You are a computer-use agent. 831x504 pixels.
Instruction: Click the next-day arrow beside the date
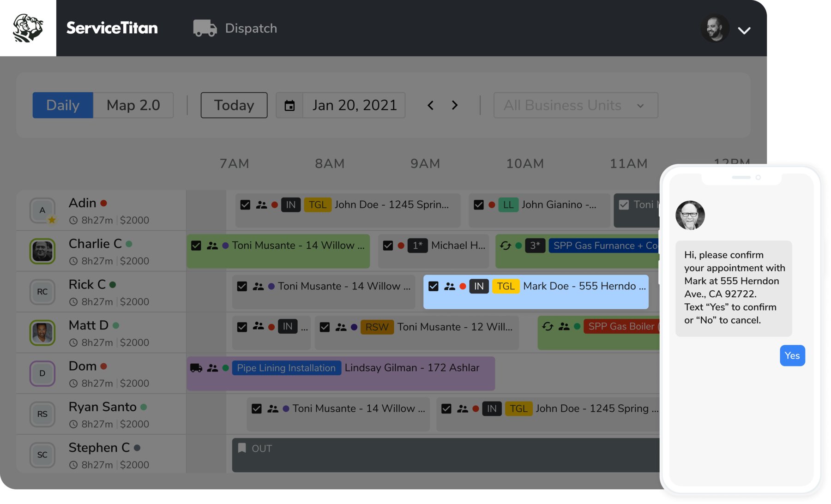[455, 105]
